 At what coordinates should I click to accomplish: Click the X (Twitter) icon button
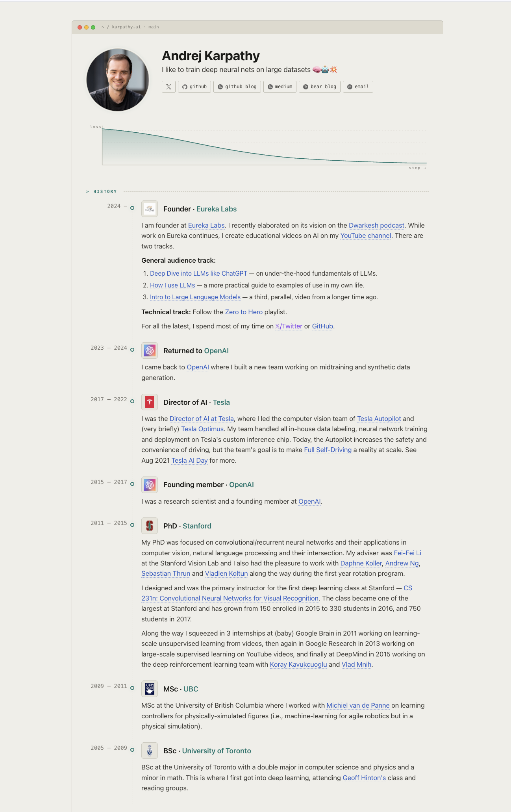coord(168,87)
